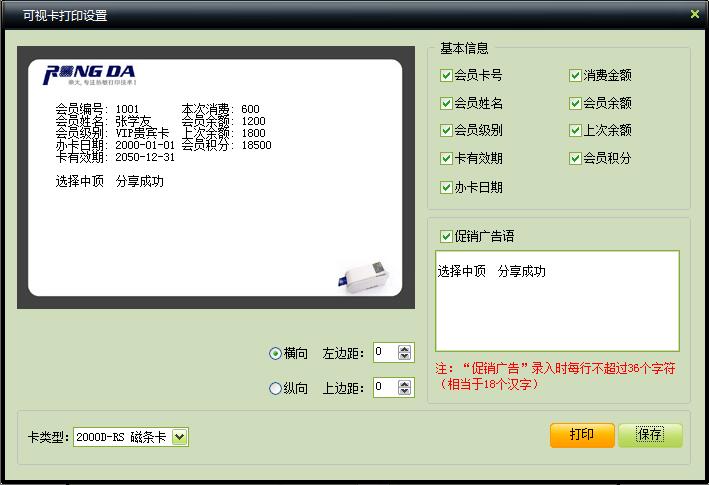Click the RONG DA logo on card preview

90,75
